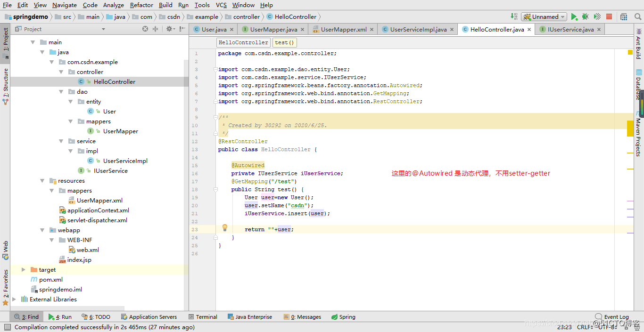Open the Terminal tool window
The height and width of the screenshot is (332, 644).
pyautogui.click(x=203, y=317)
